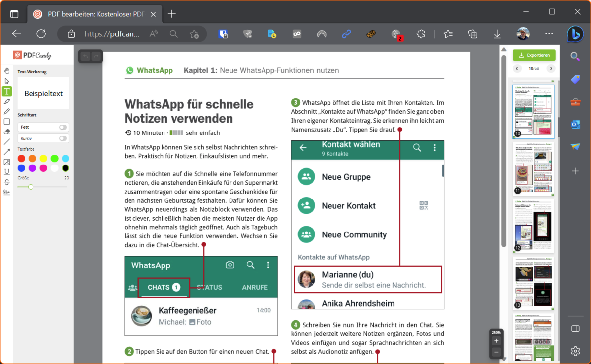Choose red text color

(x=21, y=158)
